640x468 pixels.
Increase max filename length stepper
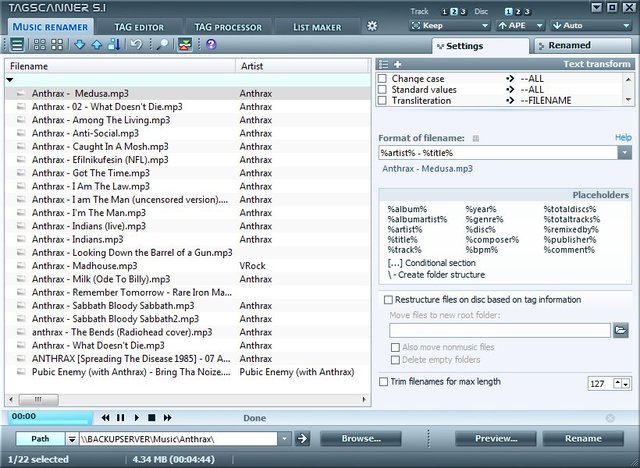[x=618, y=383]
